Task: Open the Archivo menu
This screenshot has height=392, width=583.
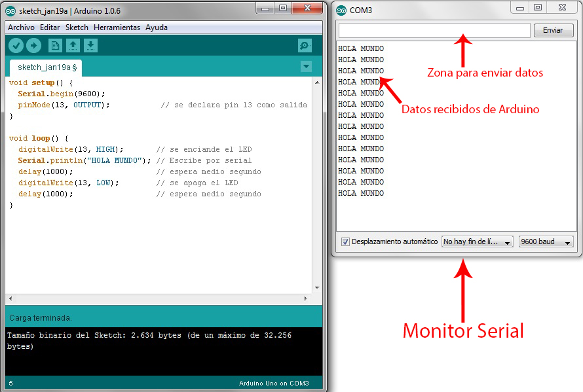Action: tap(21, 27)
